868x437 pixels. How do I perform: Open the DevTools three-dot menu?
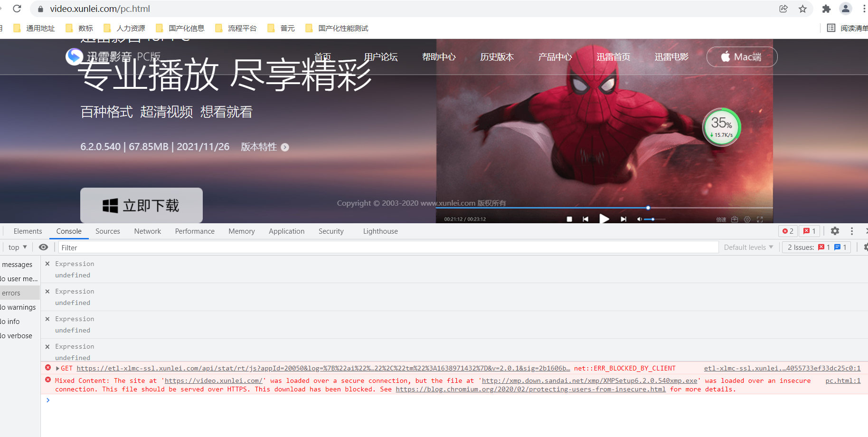(852, 231)
